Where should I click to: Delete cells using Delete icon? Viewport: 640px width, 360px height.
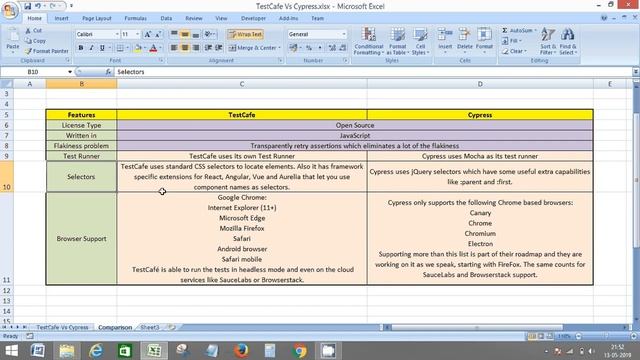tap(464, 34)
